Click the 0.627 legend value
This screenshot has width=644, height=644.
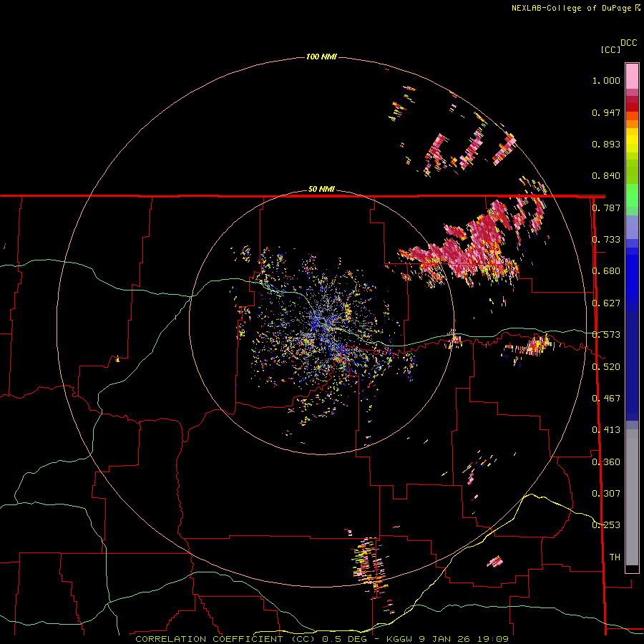(606, 303)
